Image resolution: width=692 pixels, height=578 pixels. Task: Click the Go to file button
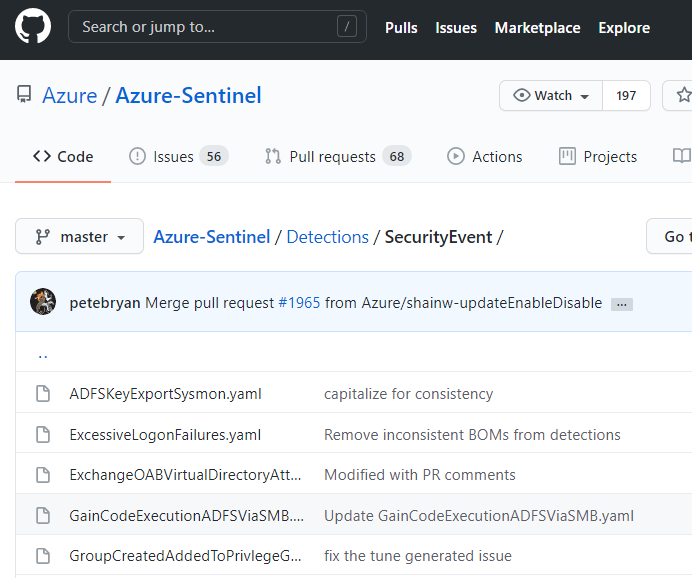(x=669, y=236)
